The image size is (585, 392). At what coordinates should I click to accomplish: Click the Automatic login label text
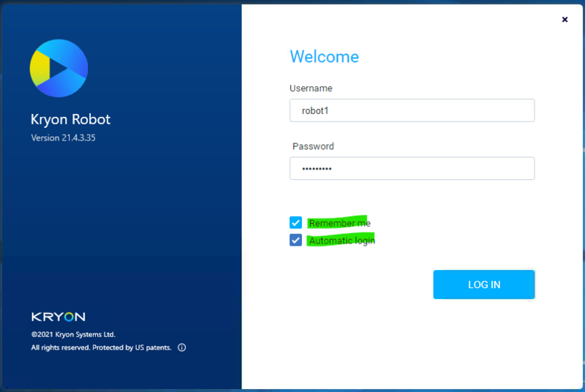pyautogui.click(x=341, y=241)
